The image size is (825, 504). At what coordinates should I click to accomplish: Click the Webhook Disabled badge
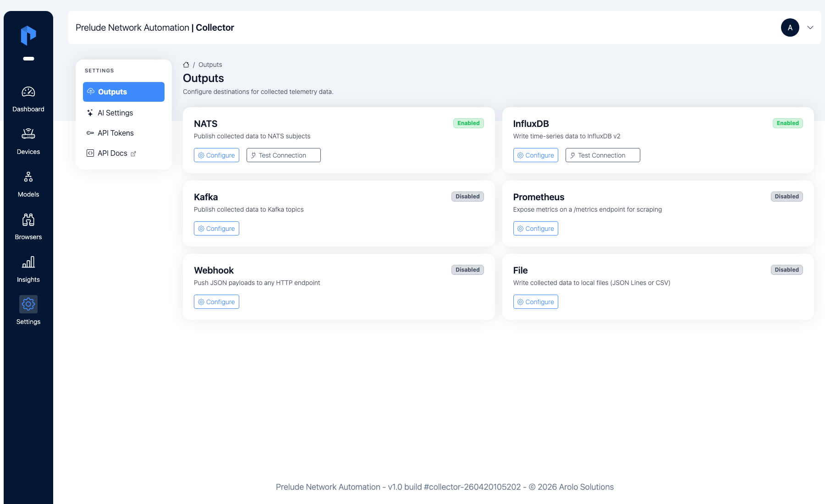(x=467, y=270)
